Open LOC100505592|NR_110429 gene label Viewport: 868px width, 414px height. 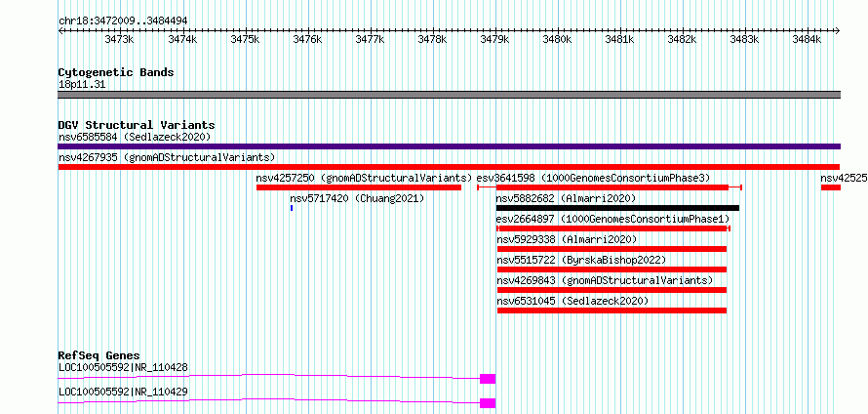(x=123, y=392)
